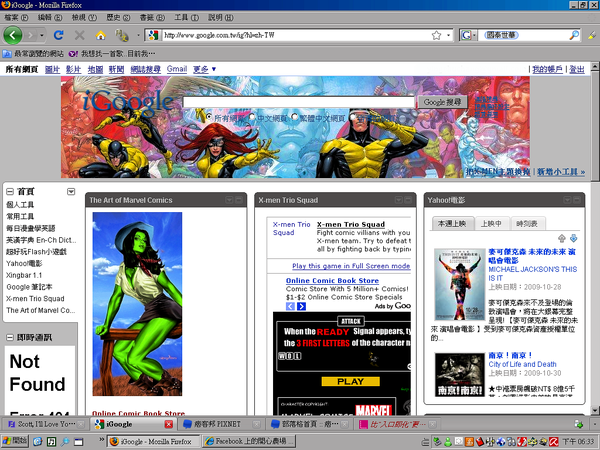Collapse the home section in sidebar
The height and width of the screenshot is (450, 600).
coord(10,191)
